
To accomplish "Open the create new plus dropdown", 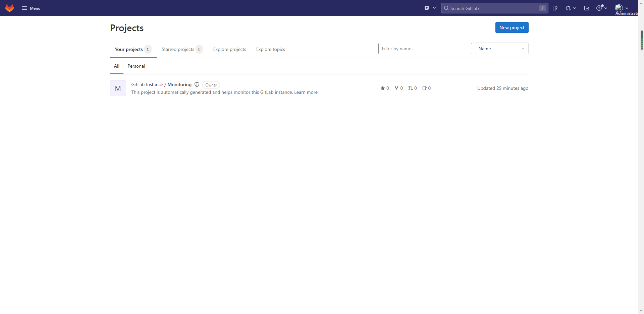I will tap(430, 8).
